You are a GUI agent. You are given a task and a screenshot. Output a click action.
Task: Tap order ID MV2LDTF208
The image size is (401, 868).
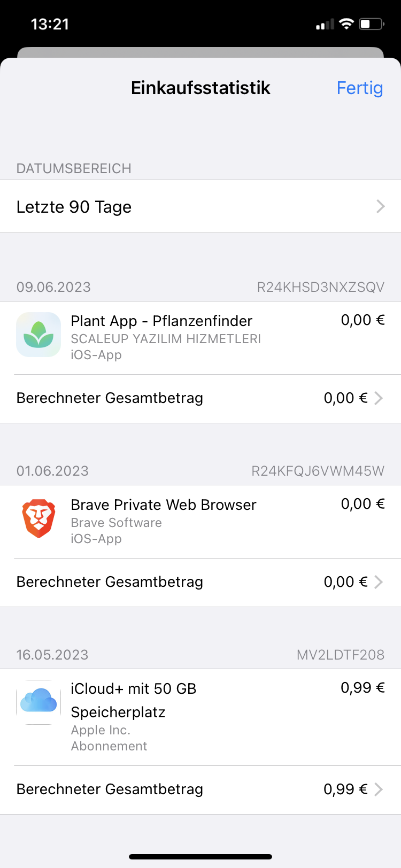coord(340,655)
